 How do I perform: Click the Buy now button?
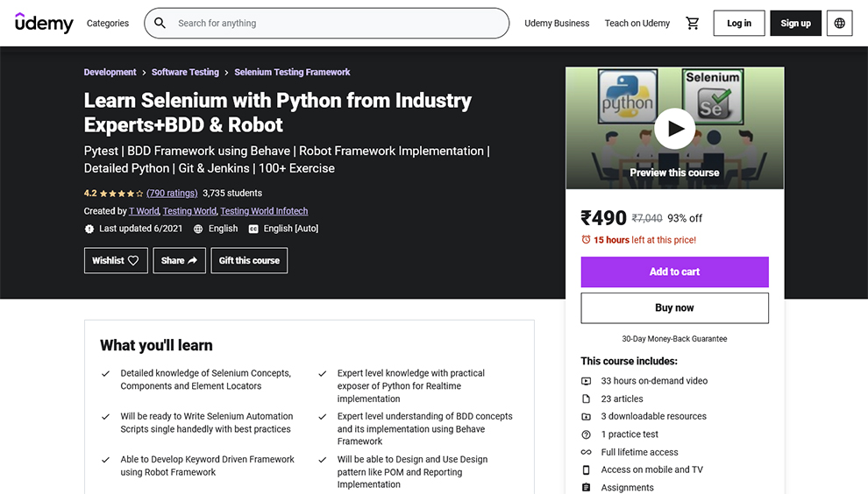[675, 307]
